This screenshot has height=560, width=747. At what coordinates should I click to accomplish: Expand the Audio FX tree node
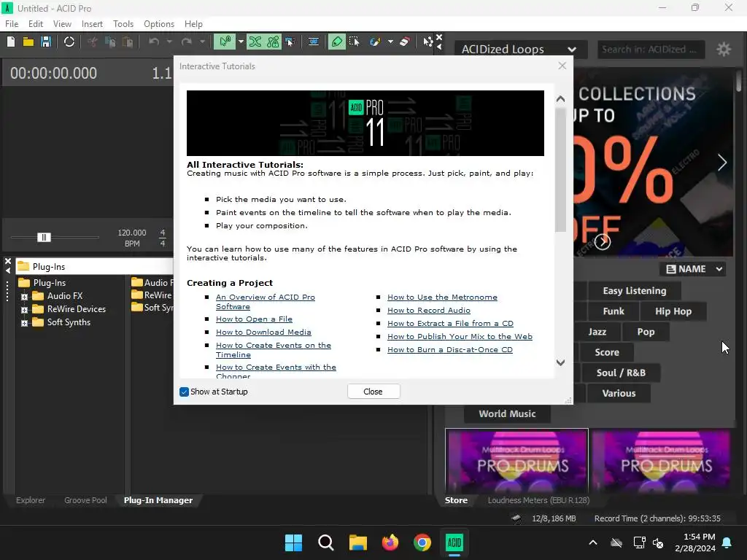coord(24,297)
